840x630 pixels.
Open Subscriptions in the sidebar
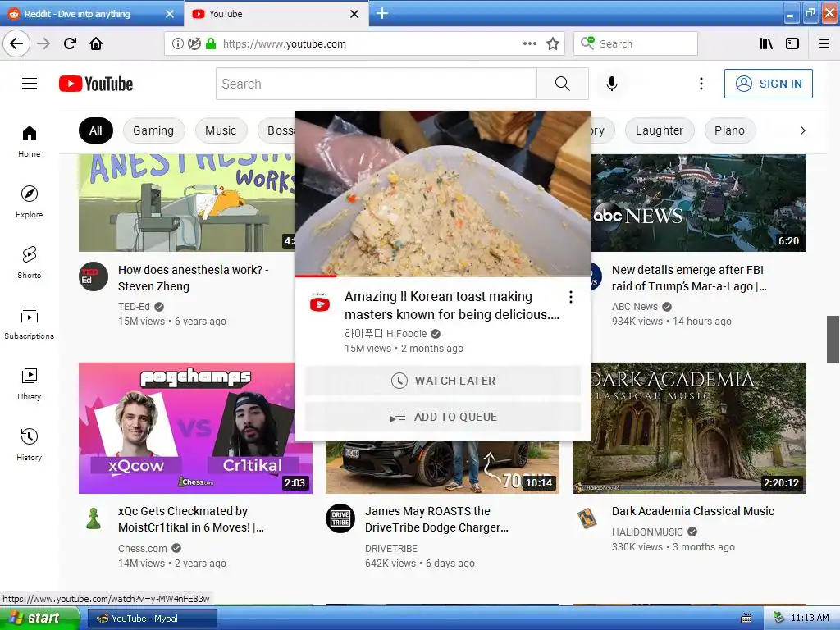30,323
